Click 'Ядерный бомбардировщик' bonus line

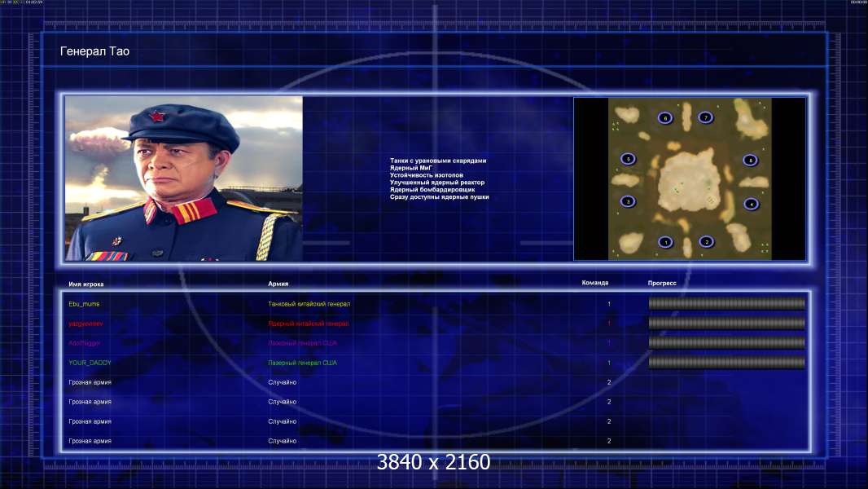click(432, 189)
